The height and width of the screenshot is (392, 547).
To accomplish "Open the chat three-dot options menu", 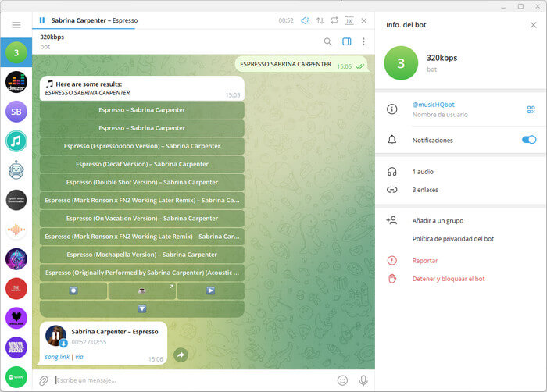I will (363, 41).
